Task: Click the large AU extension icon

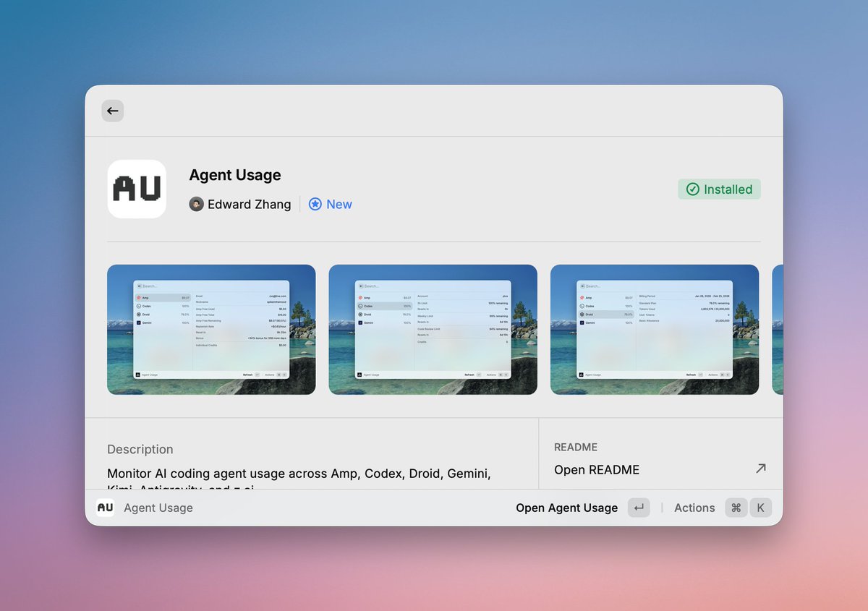Action: (137, 189)
